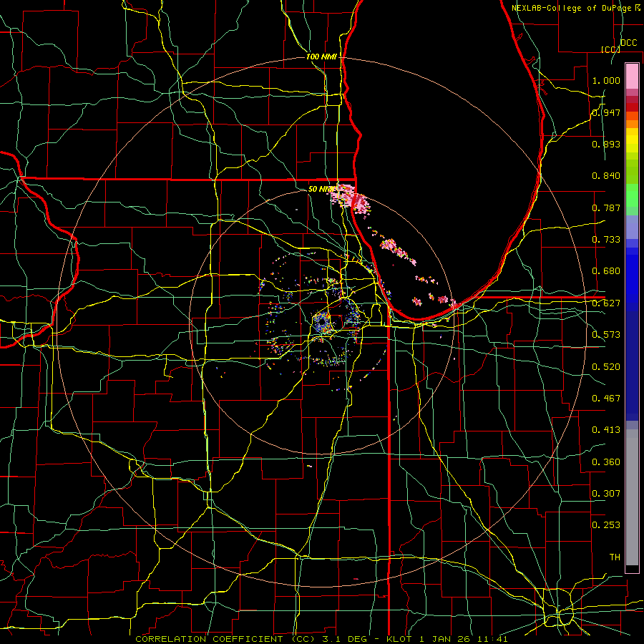Viewport: 644px width, 644px height.
Task: Select the 0.680 scale value
Action: pyautogui.click(x=606, y=271)
